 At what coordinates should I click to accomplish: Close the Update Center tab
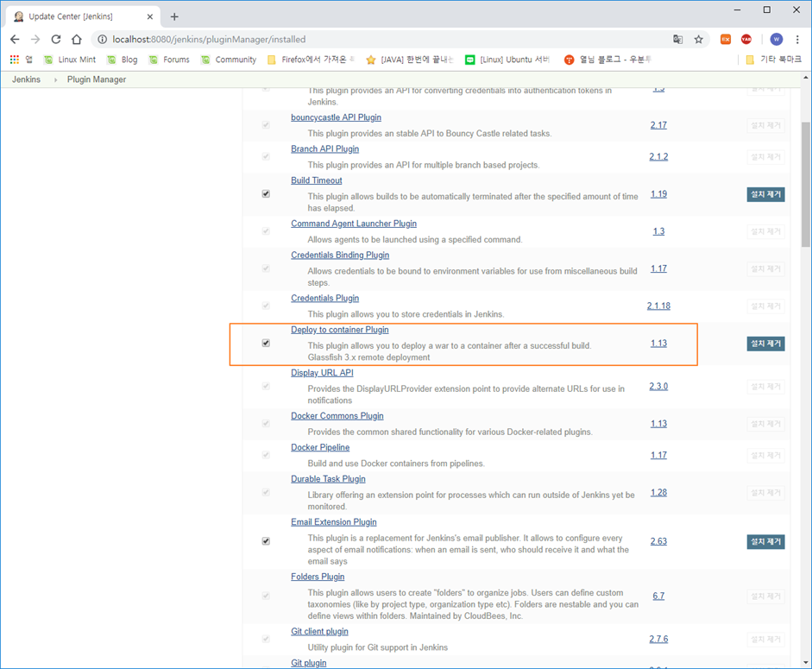[x=149, y=16]
